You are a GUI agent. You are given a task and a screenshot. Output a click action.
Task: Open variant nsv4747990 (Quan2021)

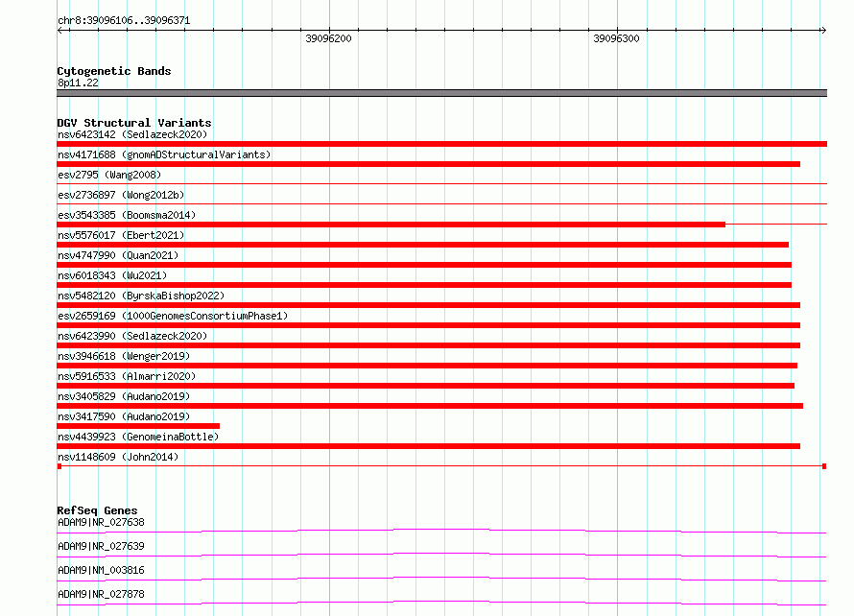(x=118, y=255)
